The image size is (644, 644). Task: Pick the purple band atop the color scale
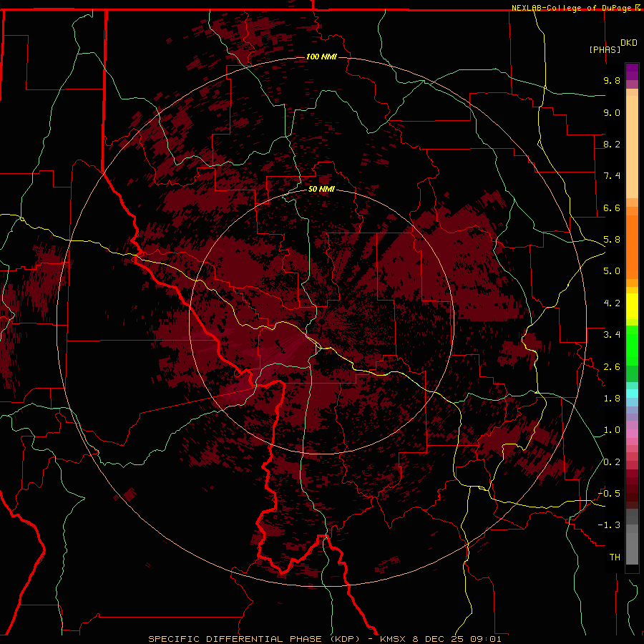(632, 72)
